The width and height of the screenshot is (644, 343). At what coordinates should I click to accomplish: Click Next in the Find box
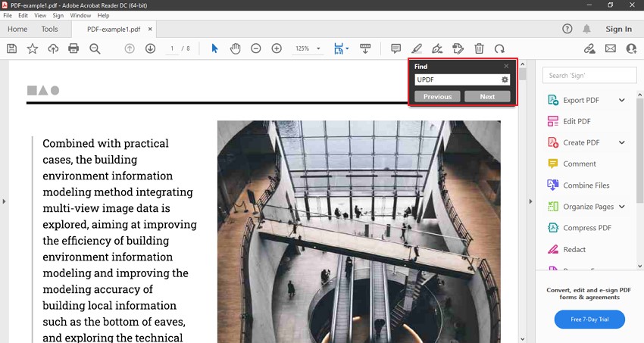click(487, 96)
